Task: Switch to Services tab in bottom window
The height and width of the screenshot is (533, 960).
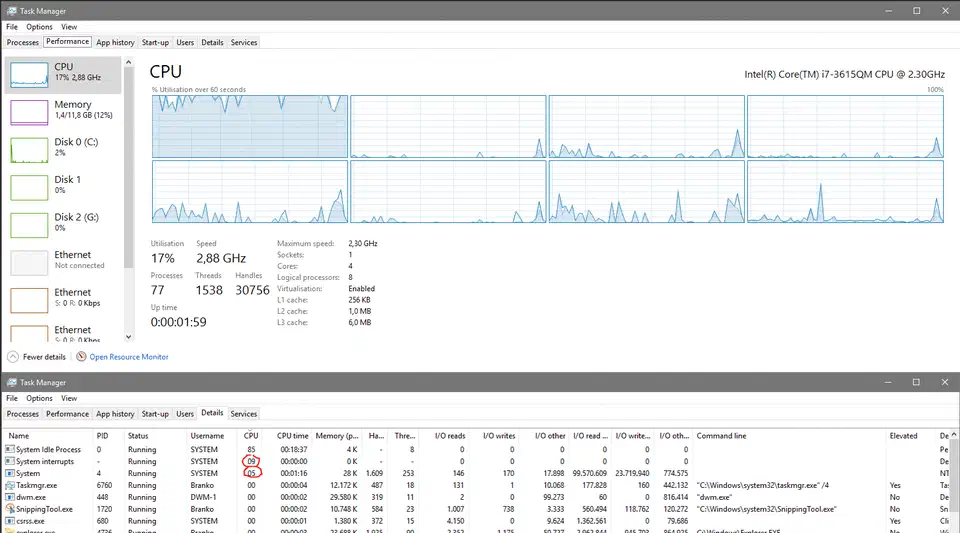Action: point(244,414)
